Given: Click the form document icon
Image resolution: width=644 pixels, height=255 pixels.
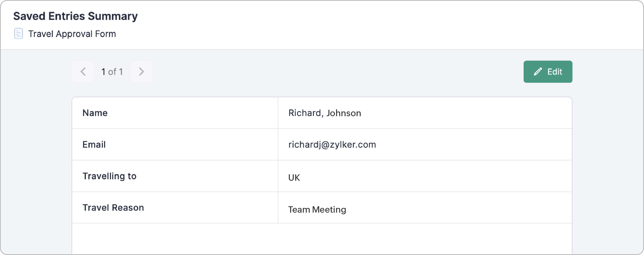Looking at the screenshot, I should click(19, 34).
